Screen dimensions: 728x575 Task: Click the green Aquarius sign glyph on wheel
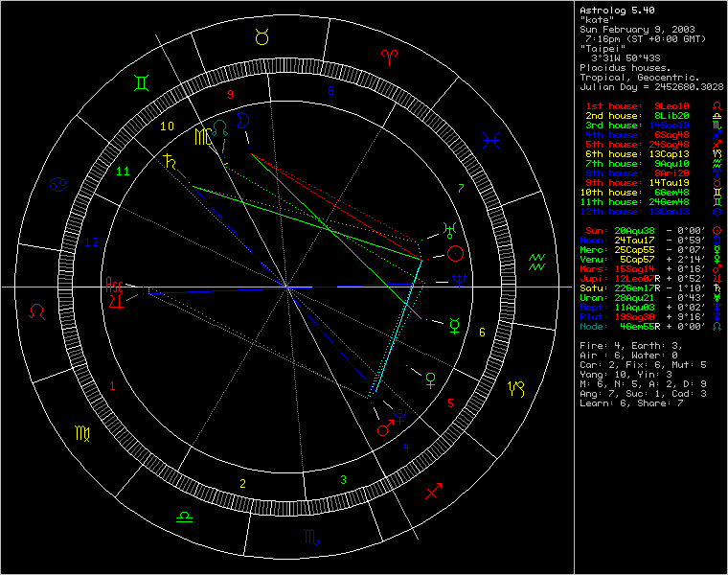coord(536,263)
